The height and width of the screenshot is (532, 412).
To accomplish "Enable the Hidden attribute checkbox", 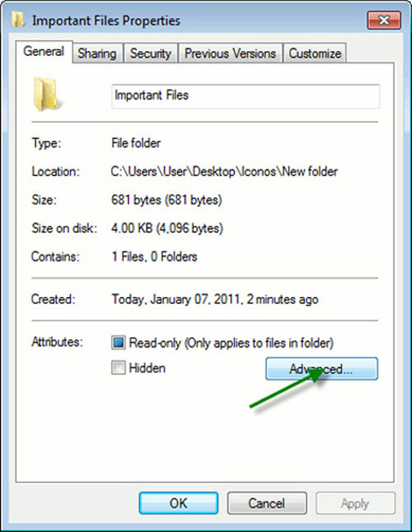I will (x=118, y=368).
